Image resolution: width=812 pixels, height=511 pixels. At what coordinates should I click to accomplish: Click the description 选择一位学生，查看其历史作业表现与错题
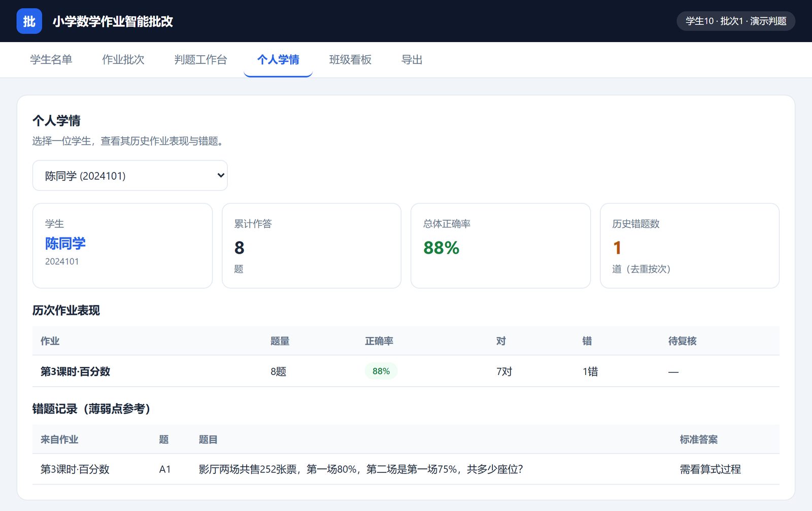click(129, 141)
